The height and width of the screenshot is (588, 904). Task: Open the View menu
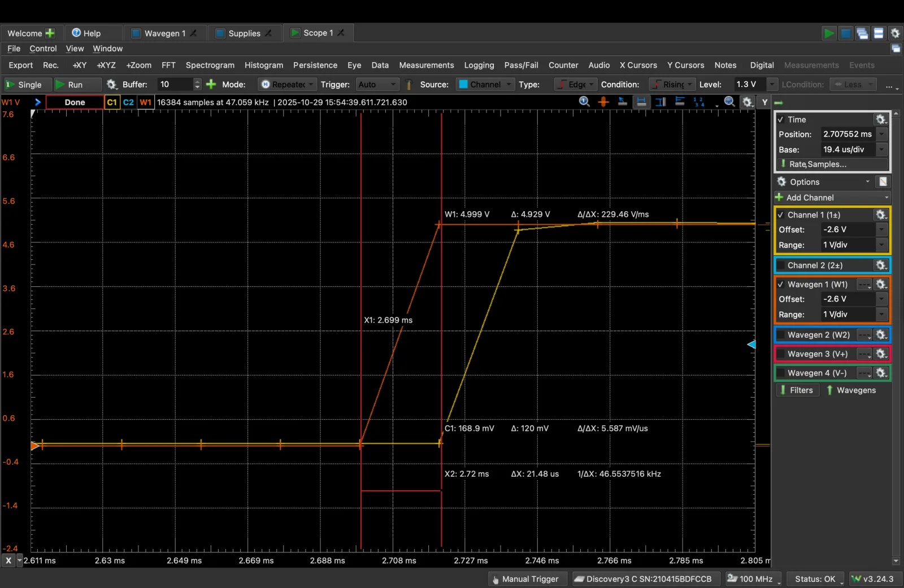(75, 49)
